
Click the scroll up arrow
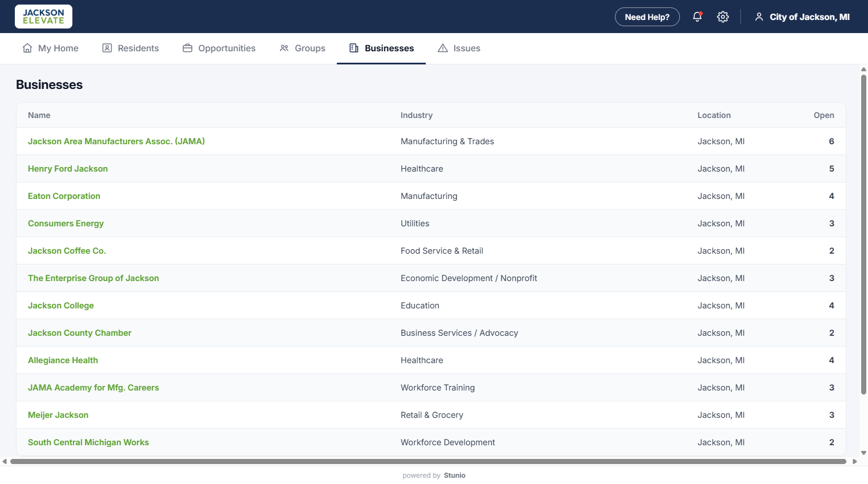coord(863,69)
